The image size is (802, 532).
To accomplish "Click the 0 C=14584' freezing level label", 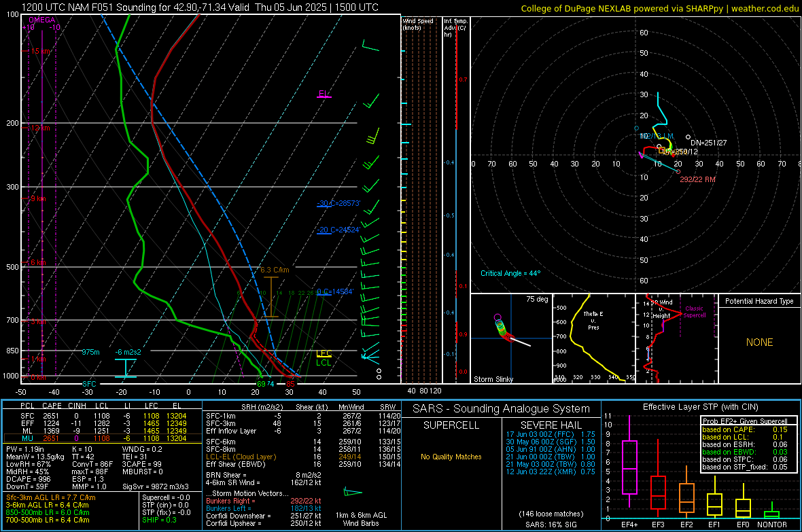I will 335,291.
